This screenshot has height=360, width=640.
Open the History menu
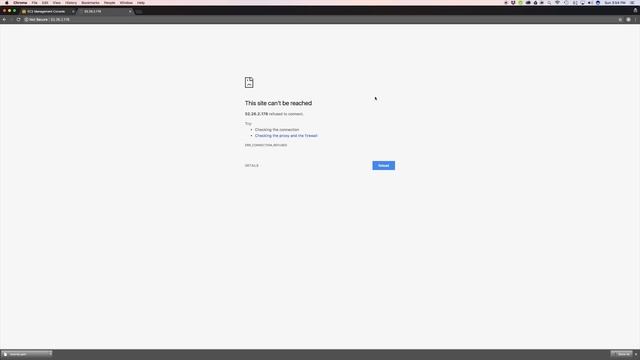tap(71, 3)
